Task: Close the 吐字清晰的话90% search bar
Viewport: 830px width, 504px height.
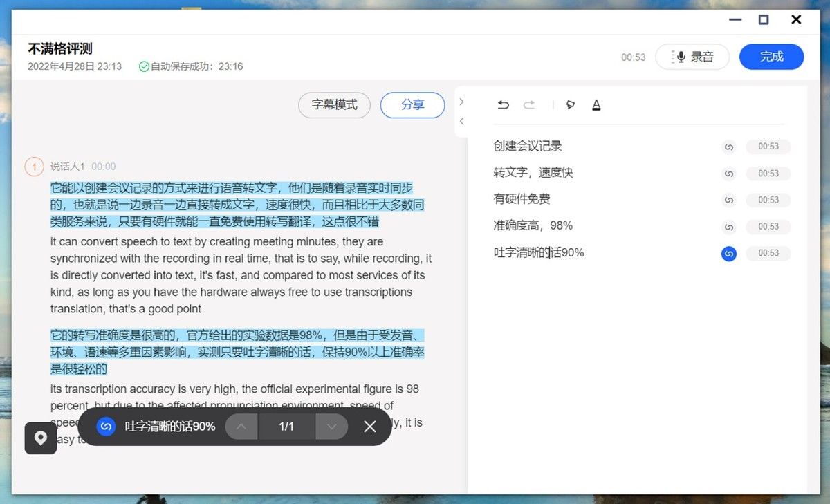Action: [370, 427]
